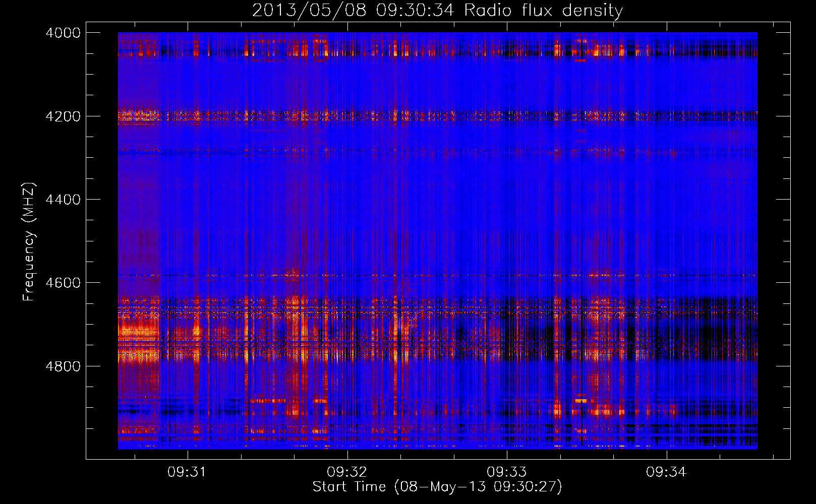
Task: Select the 4000 frequency axis label
Action: point(63,33)
